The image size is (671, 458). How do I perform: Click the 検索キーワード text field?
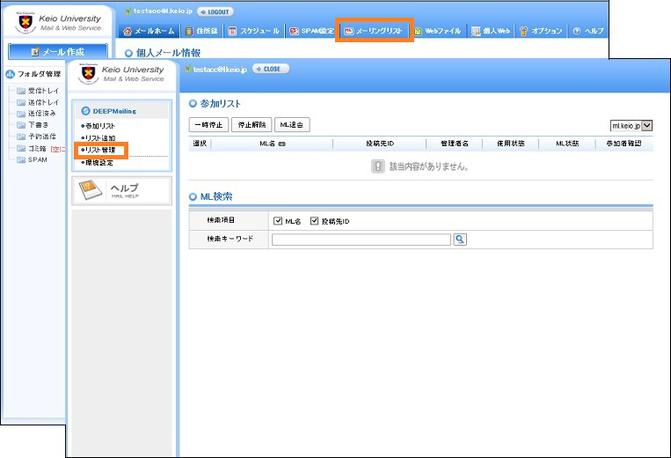tap(361, 240)
